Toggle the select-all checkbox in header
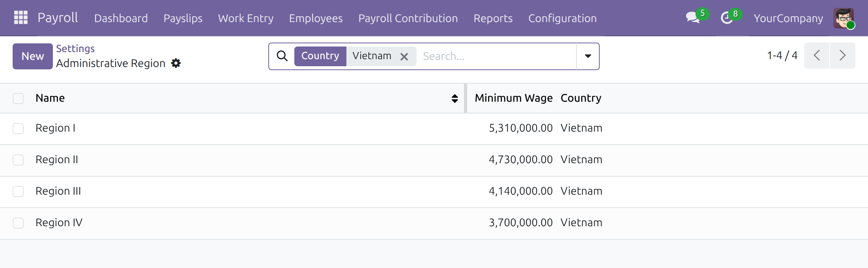The image size is (868, 268). (x=18, y=98)
